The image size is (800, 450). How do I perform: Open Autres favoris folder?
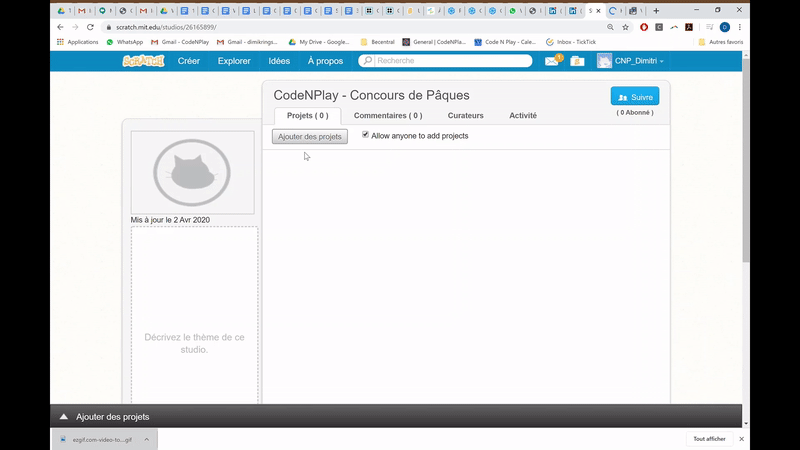(x=721, y=42)
